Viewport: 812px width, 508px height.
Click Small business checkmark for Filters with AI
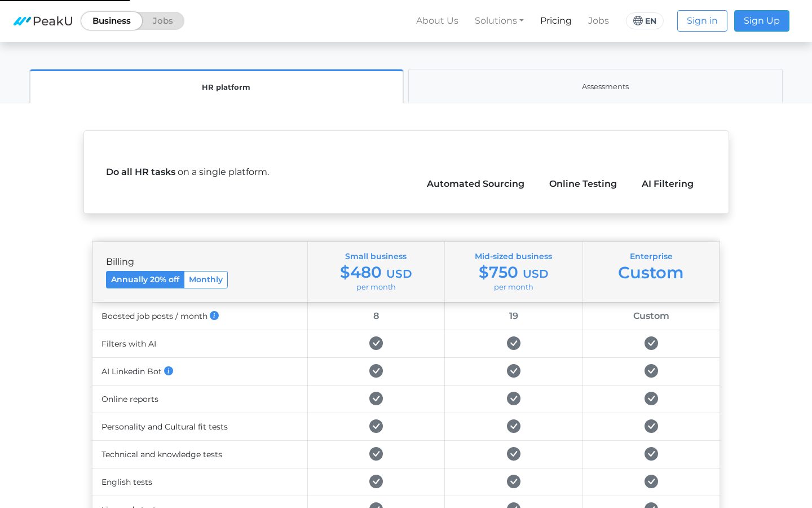pos(376,343)
